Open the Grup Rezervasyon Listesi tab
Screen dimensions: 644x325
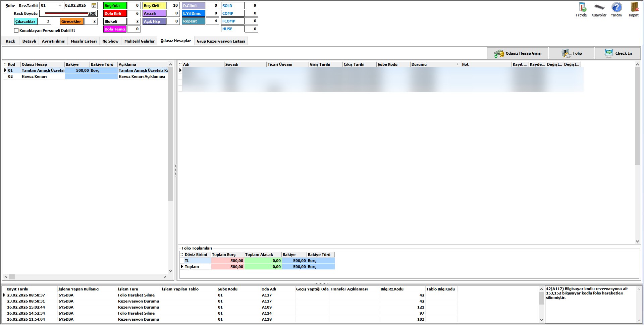221,41
